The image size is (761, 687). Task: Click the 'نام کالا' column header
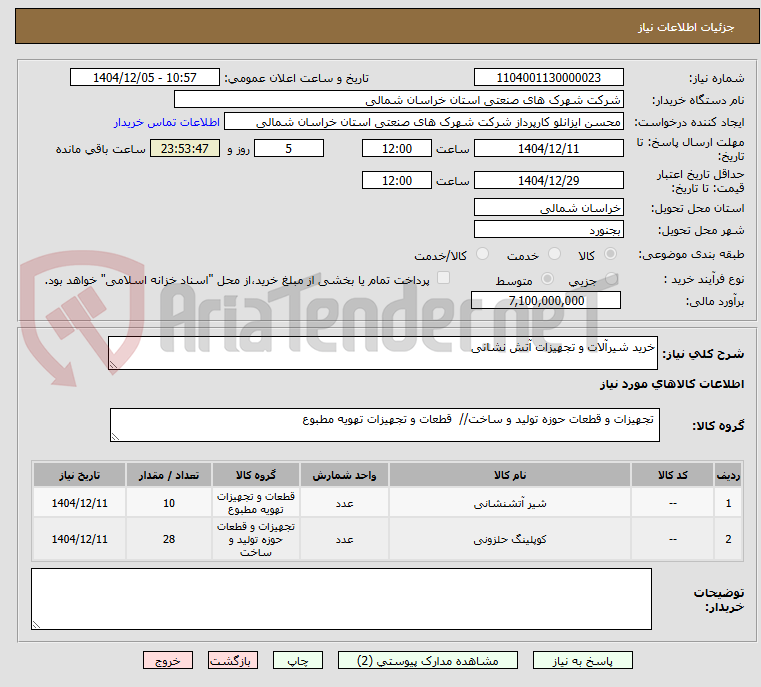(x=510, y=475)
